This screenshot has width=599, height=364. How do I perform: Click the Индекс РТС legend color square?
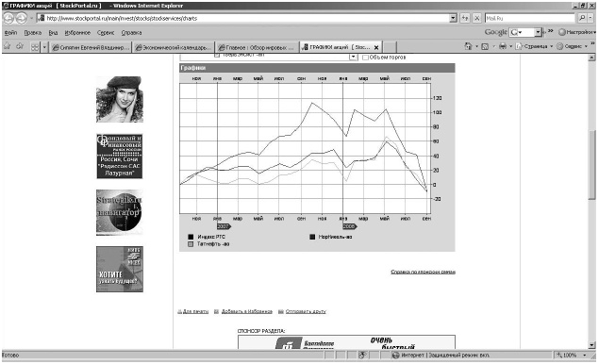pos(191,237)
